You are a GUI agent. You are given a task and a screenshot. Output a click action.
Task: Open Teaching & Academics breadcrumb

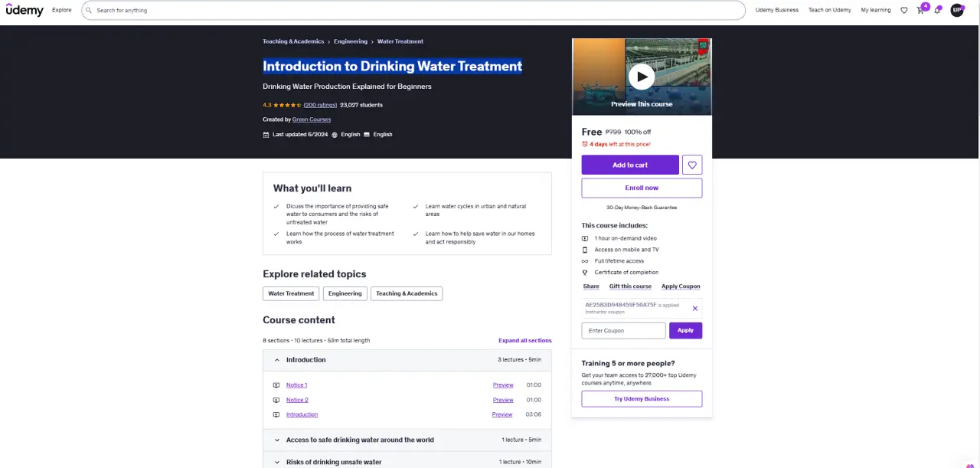(x=293, y=41)
